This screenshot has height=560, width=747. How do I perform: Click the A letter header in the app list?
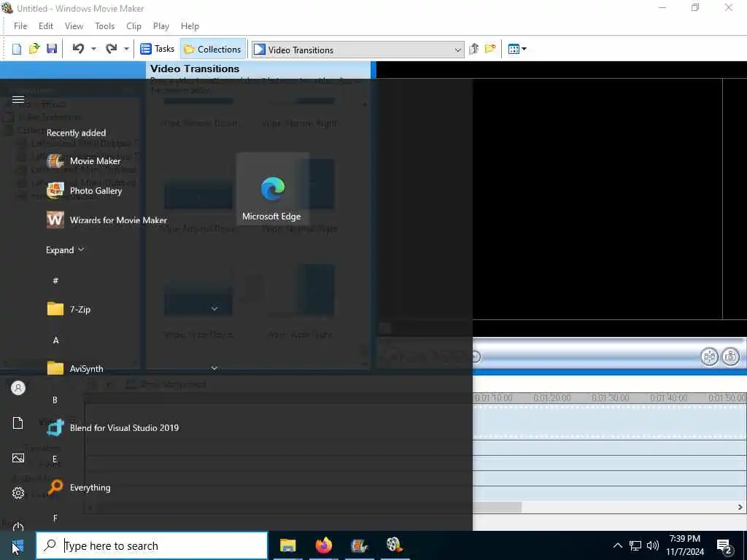(55, 340)
